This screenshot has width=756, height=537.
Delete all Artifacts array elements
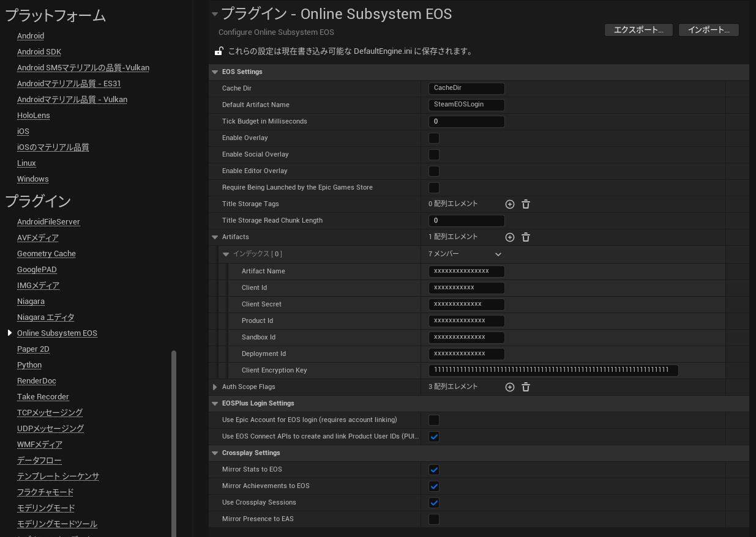pyautogui.click(x=526, y=237)
